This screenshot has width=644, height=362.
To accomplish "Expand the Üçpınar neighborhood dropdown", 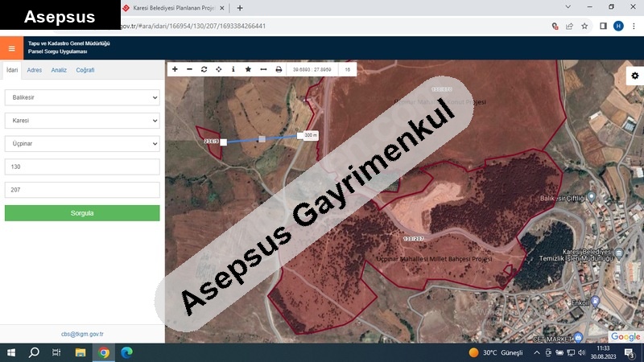I will click(82, 144).
